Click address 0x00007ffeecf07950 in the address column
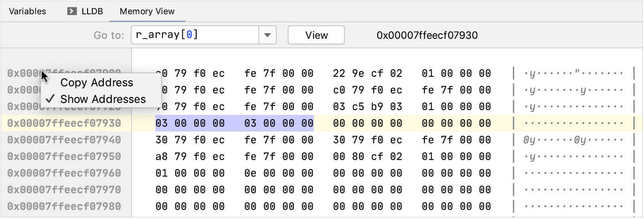The image size is (644, 219). [x=64, y=156]
